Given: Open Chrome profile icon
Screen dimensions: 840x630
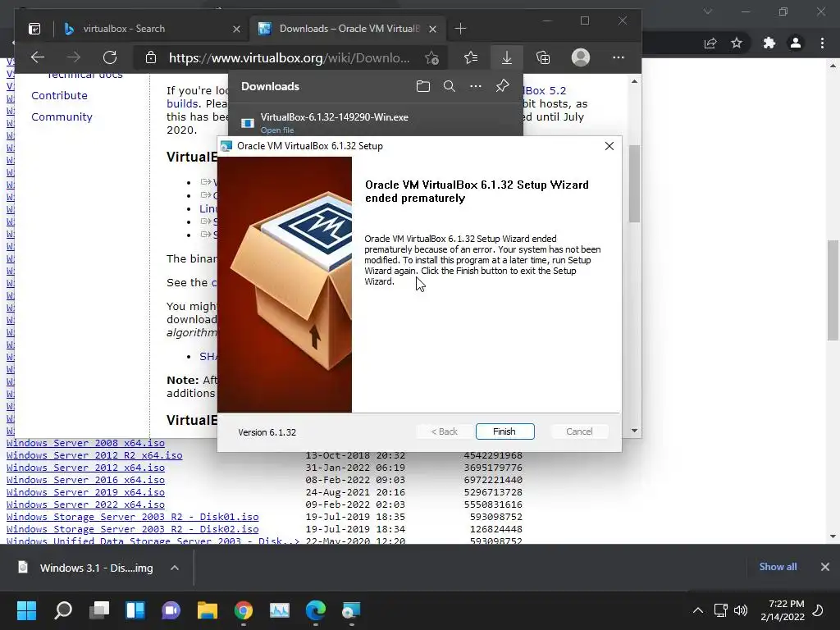Looking at the screenshot, I should [796, 43].
